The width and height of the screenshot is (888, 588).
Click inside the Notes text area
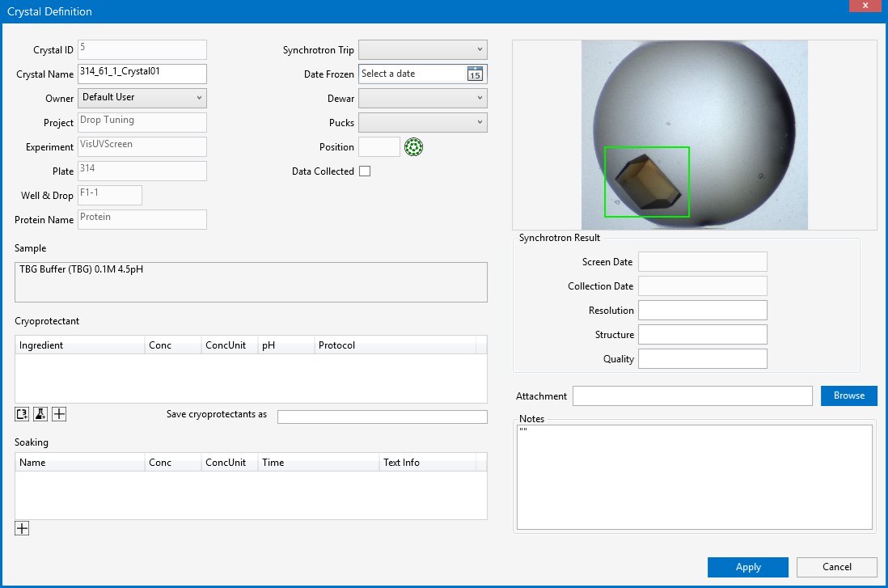tap(695, 477)
